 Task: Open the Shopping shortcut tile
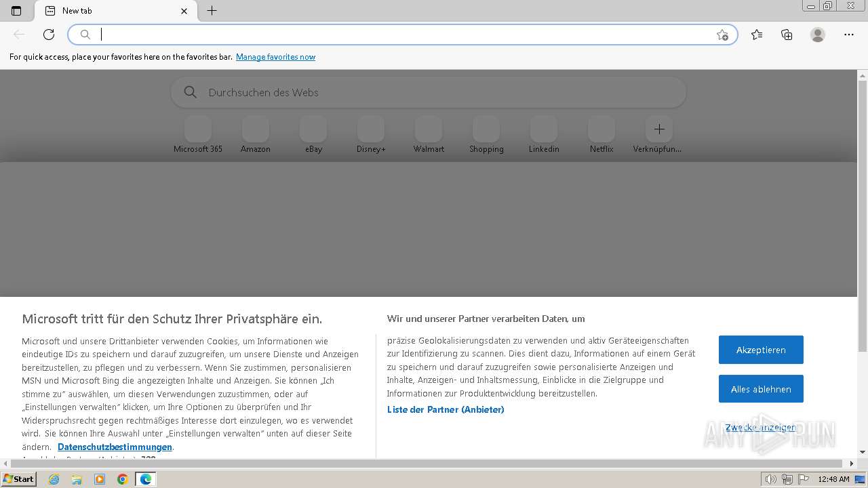pos(486,135)
